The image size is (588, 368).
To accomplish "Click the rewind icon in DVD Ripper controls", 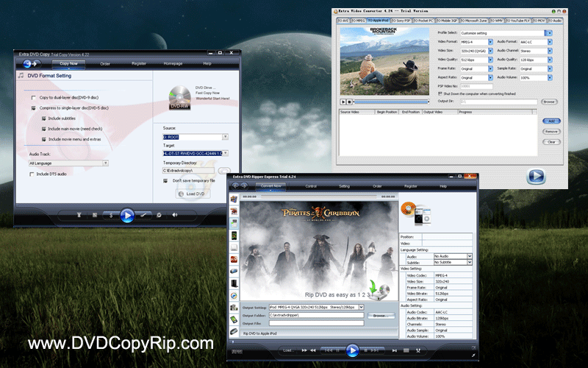I will pyautogui.click(x=313, y=350).
